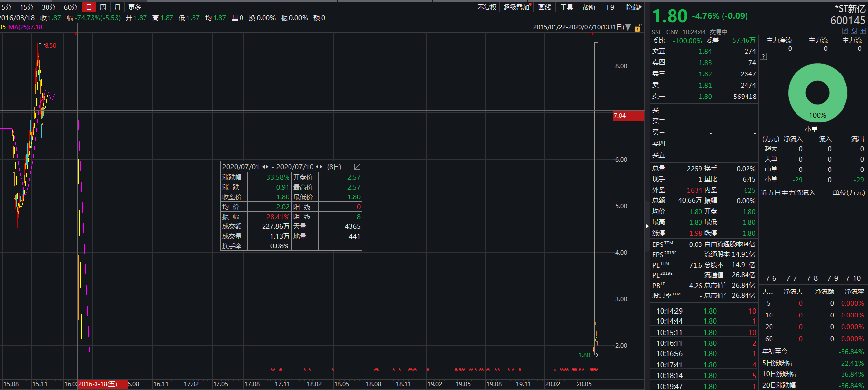Click the bell alert icon
Screen dimensions: 868x390
pyautogui.click(x=854, y=31)
